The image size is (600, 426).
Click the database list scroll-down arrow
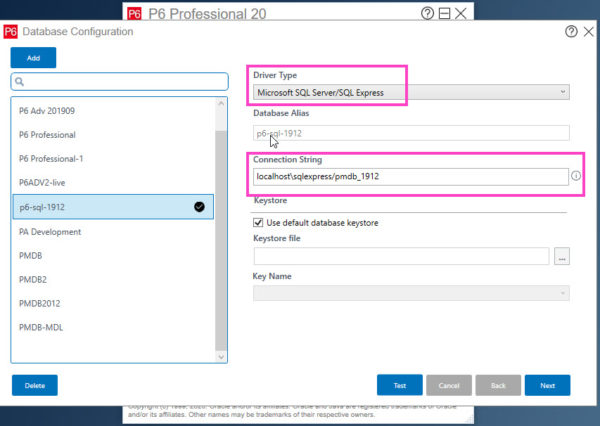click(221, 357)
